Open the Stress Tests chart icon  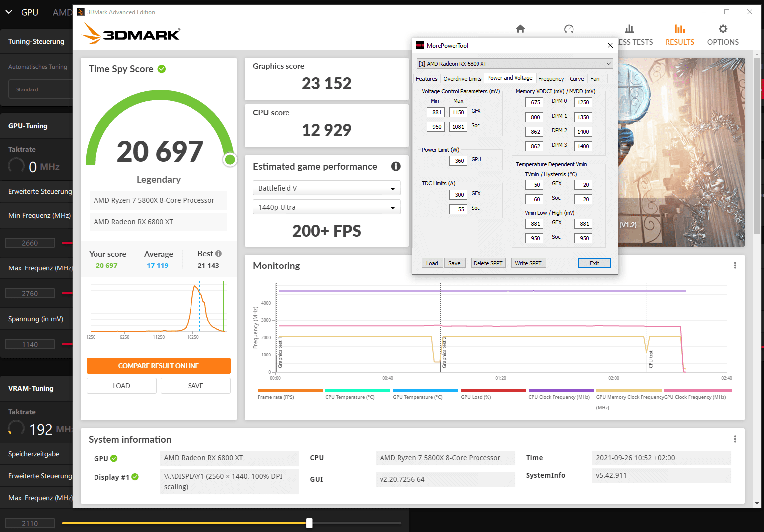[x=629, y=29]
